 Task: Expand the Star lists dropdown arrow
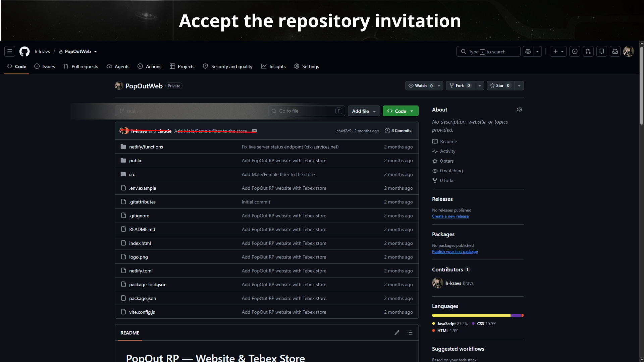519,86
